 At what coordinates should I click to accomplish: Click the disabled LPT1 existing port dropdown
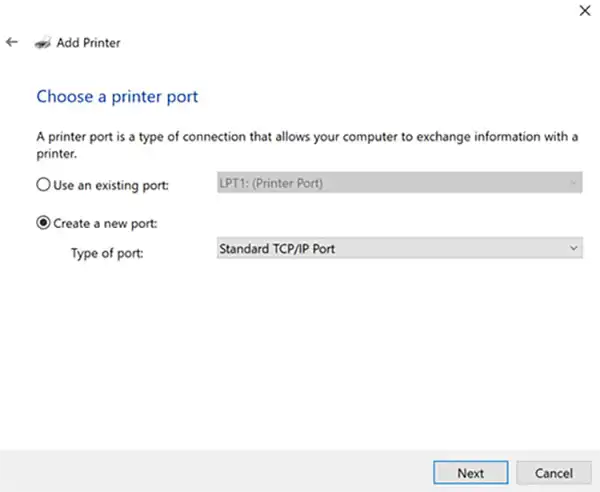(399, 183)
